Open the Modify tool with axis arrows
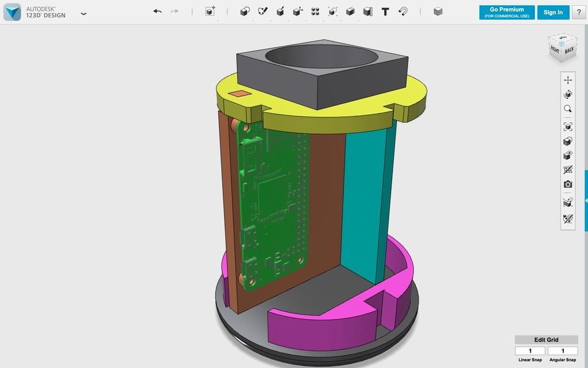This screenshot has width=588, height=368. pos(298,11)
